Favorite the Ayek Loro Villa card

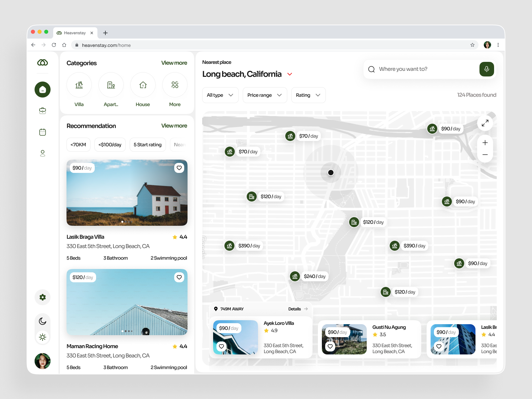pos(221,346)
